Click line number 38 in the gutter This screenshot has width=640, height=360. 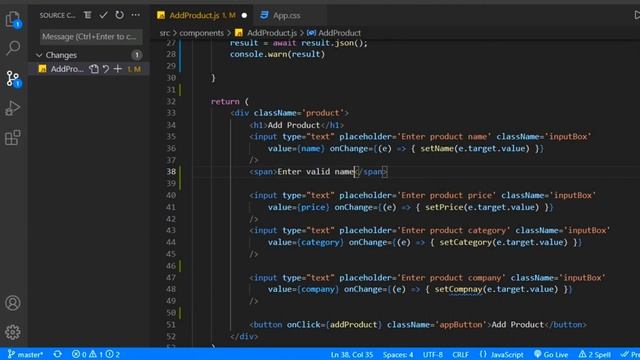(x=171, y=171)
